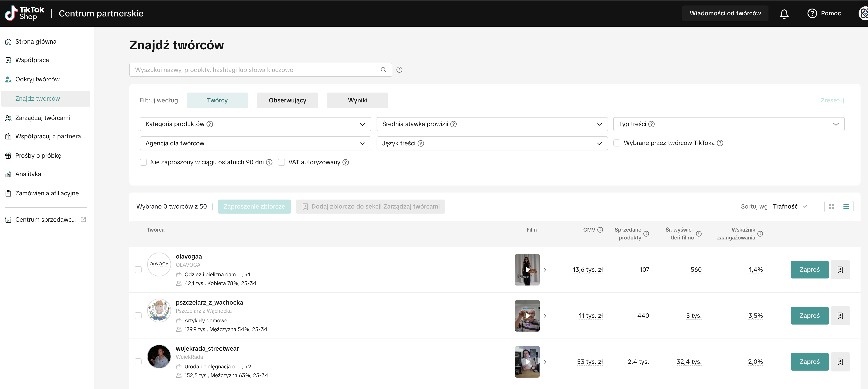
Task: Click info icon beside Typ treści
Action: coord(652,124)
